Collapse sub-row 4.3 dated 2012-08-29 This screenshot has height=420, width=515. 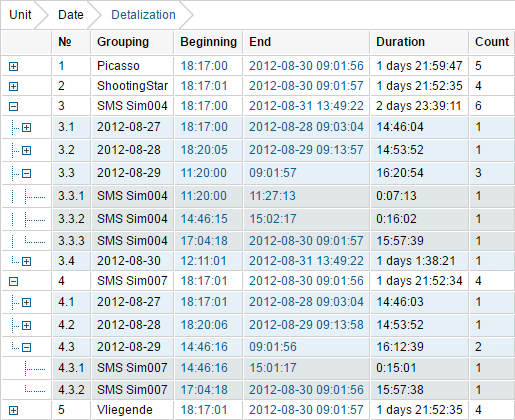(27, 347)
